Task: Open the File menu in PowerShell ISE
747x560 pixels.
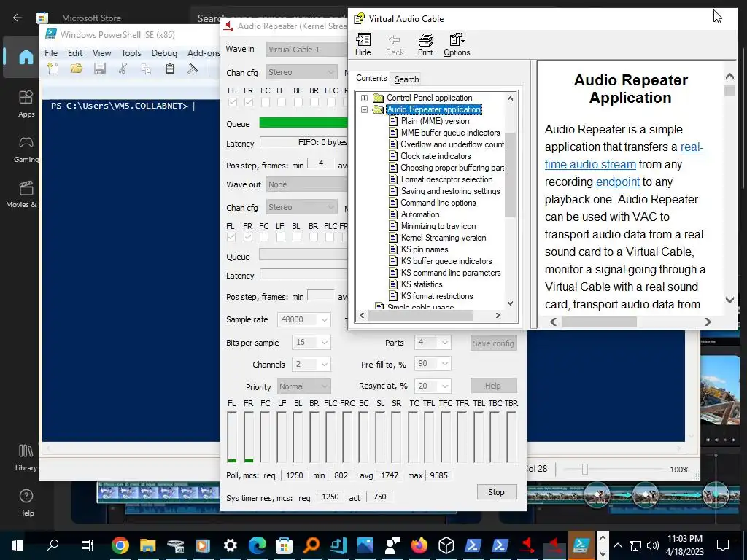Action: pos(51,52)
